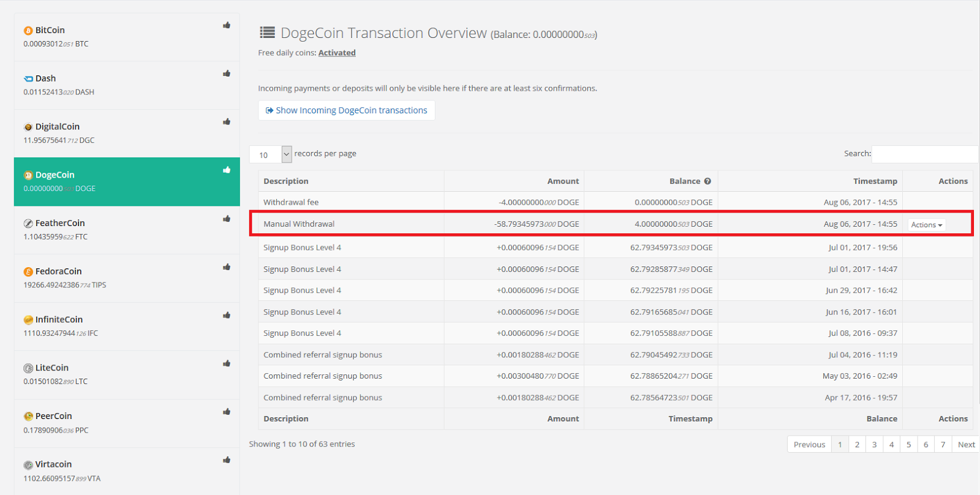
Task: Open the FeatherCoin wallet entry
Action: click(x=127, y=230)
